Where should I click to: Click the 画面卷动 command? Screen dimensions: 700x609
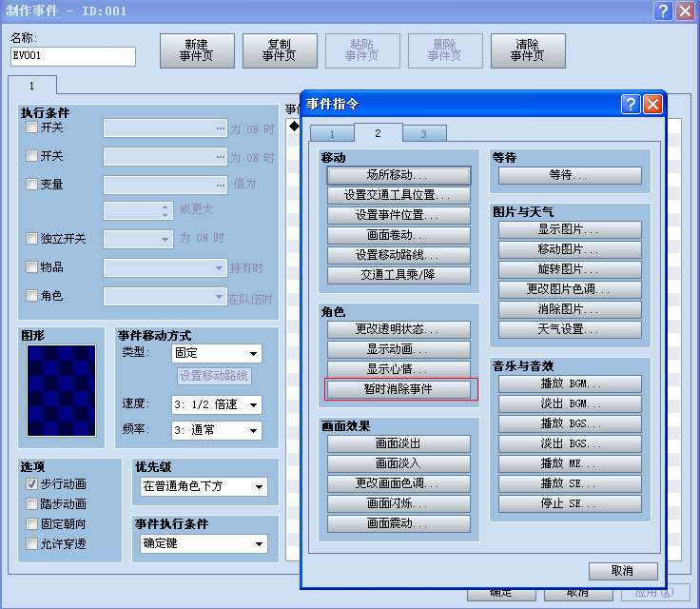(x=399, y=235)
